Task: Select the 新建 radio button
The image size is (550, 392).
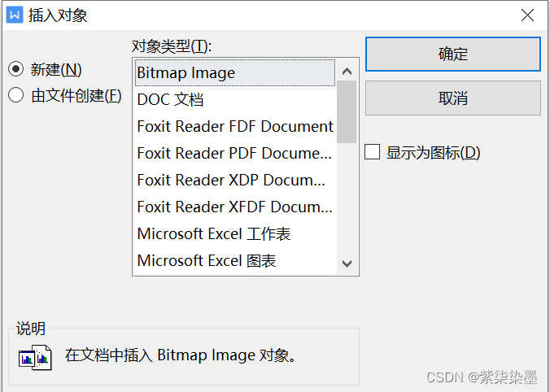Action: [x=16, y=69]
